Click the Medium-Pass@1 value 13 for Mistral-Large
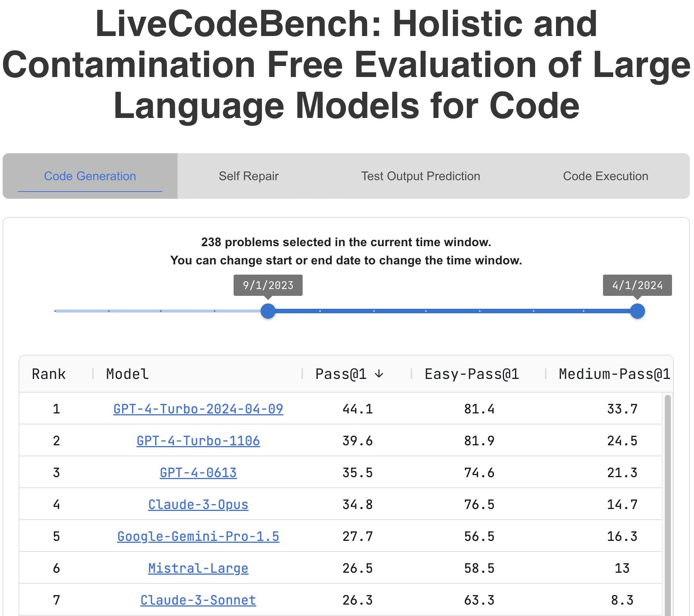Viewport: 694px width, 616px height. coord(622,568)
